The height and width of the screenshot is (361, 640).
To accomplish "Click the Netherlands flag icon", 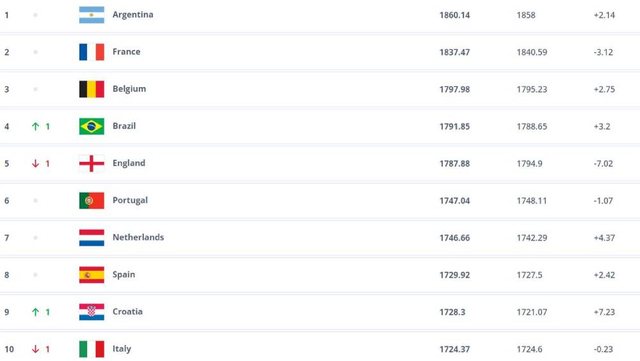I will [x=91, y=238].
